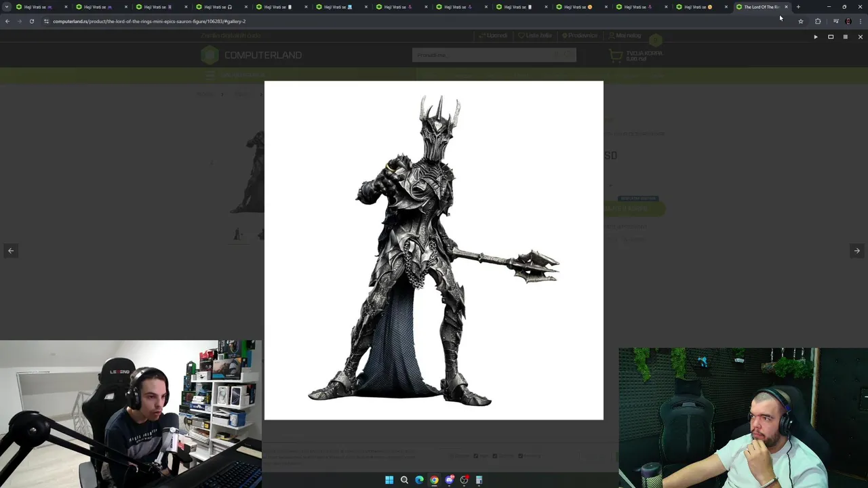Bookmark this page with the star icon
868x488 pixels.
(x=801, y=21)
